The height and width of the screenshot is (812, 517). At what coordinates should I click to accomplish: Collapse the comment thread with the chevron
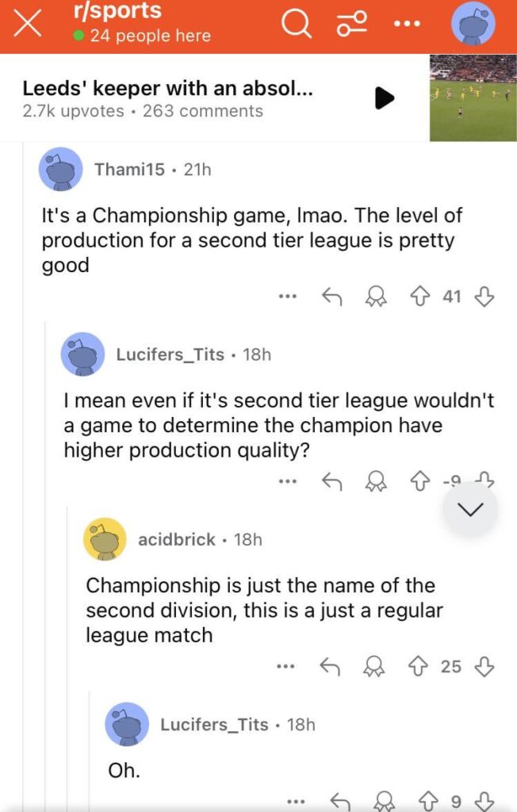(x=470, y=509)
